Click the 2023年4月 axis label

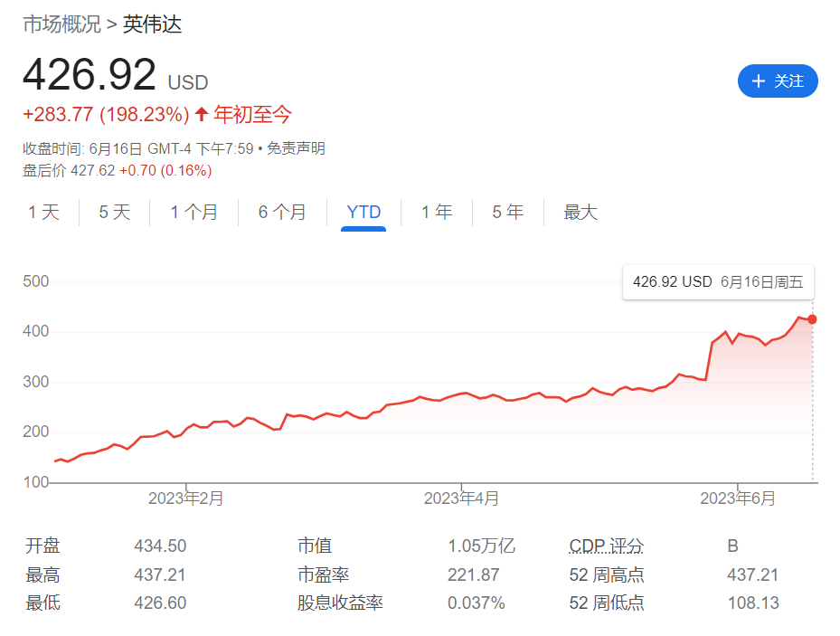tap(461, 498)
